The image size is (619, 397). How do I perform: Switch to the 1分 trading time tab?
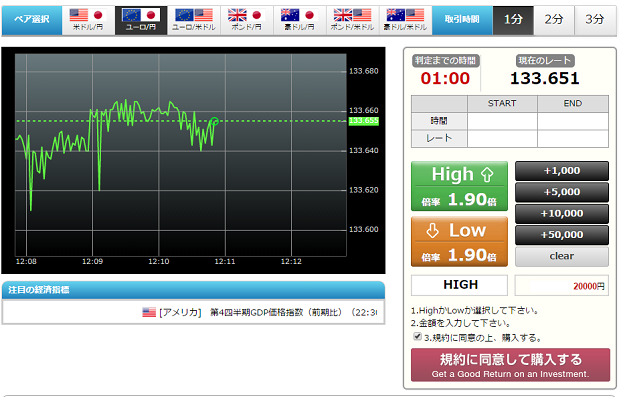pos(513,20)
